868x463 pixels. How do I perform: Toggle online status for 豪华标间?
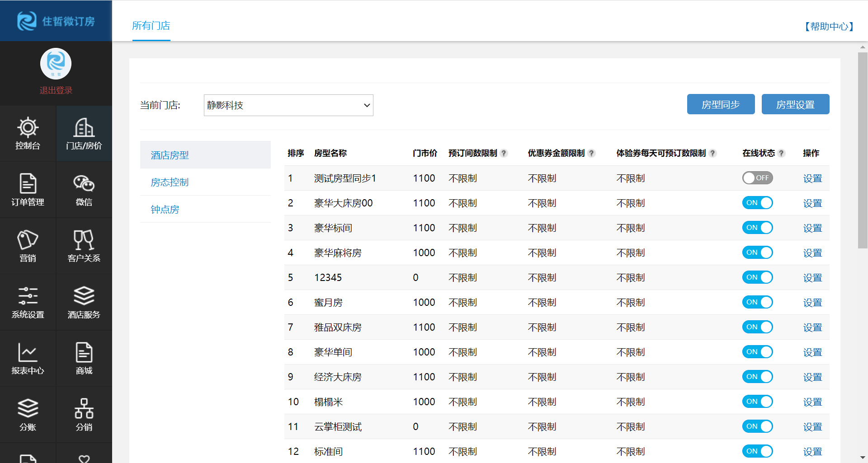point(758,228)
